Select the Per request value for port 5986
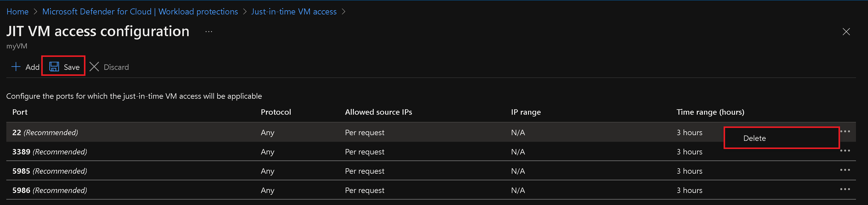The width and height of the screenshot is (868, 205). point(365,190)
